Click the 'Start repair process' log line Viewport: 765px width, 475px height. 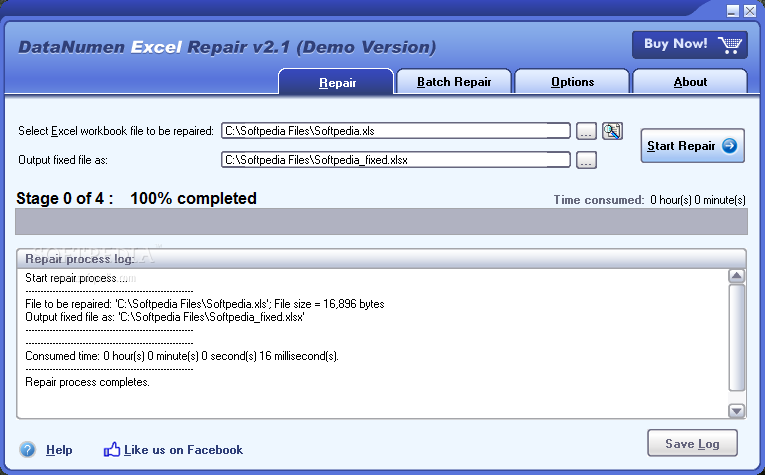pos(76,278)
